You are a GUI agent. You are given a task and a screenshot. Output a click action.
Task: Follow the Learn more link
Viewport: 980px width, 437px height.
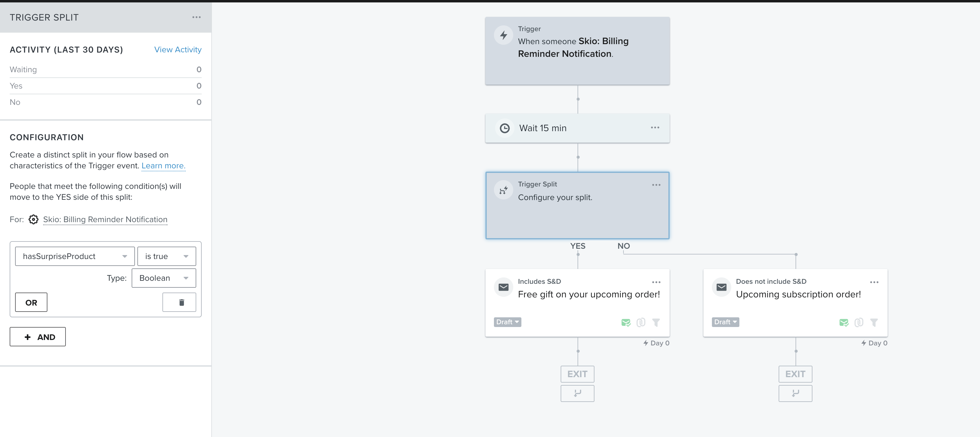(x=163, y=166)
